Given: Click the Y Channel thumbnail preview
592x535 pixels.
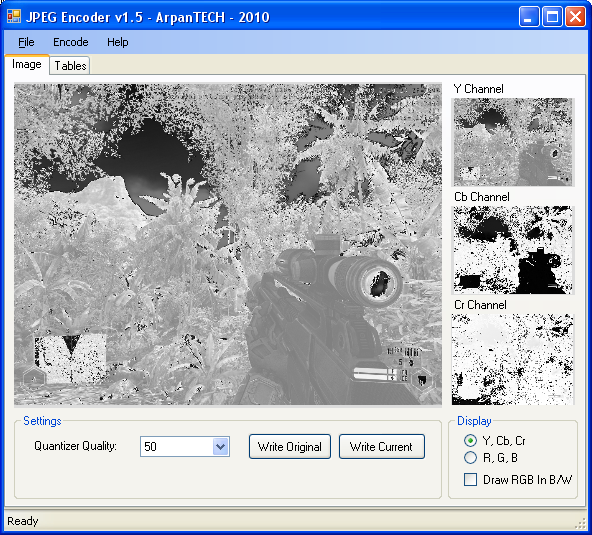Looking at the screenshot, I should click(x=513, y=142).
